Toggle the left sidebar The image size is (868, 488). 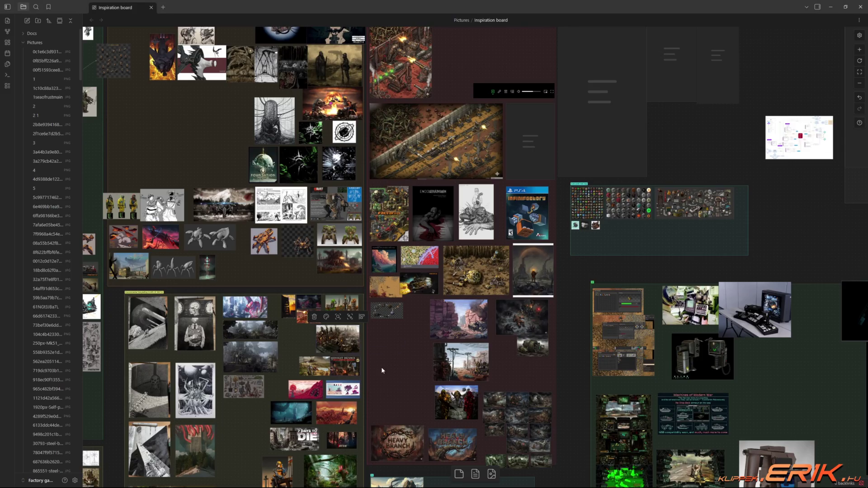tap(7, 7)
